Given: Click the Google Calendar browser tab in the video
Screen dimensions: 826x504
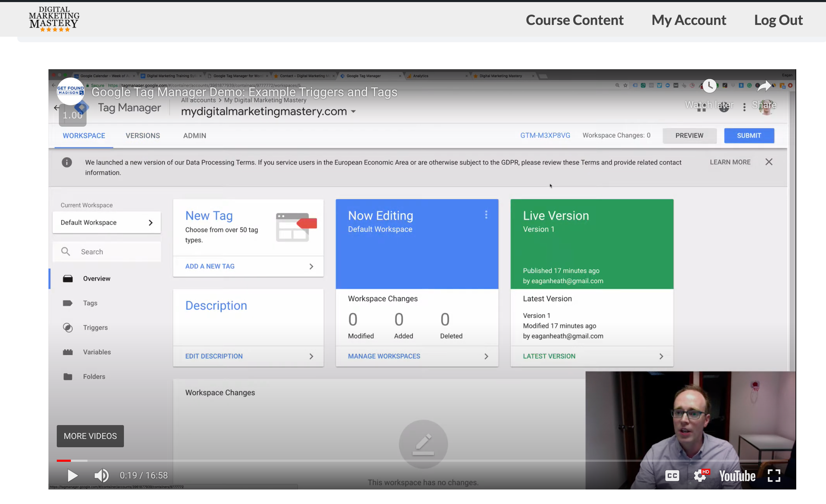Looking at the screenshot, I should click(x=105, y=76).
